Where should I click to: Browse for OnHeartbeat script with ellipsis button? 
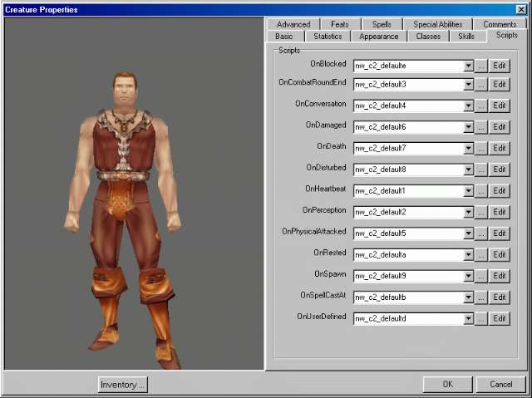(480, 191)
